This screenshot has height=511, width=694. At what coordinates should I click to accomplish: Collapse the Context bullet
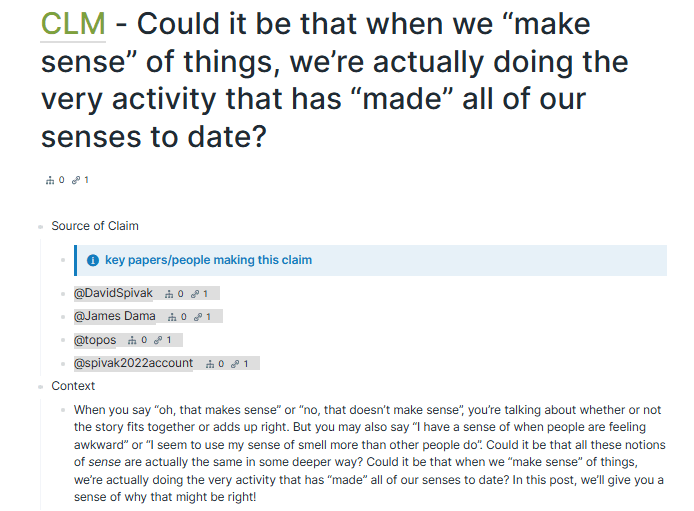point(41,387)
